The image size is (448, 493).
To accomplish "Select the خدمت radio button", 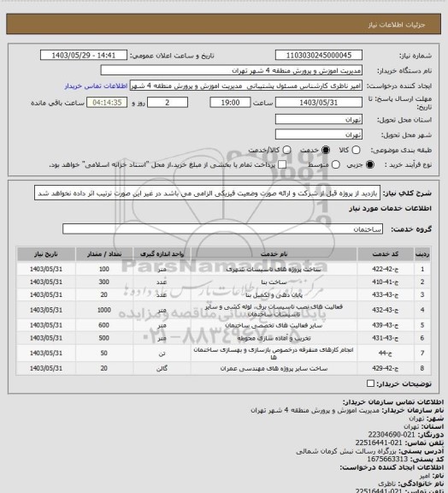I will [x=326, y=150].
